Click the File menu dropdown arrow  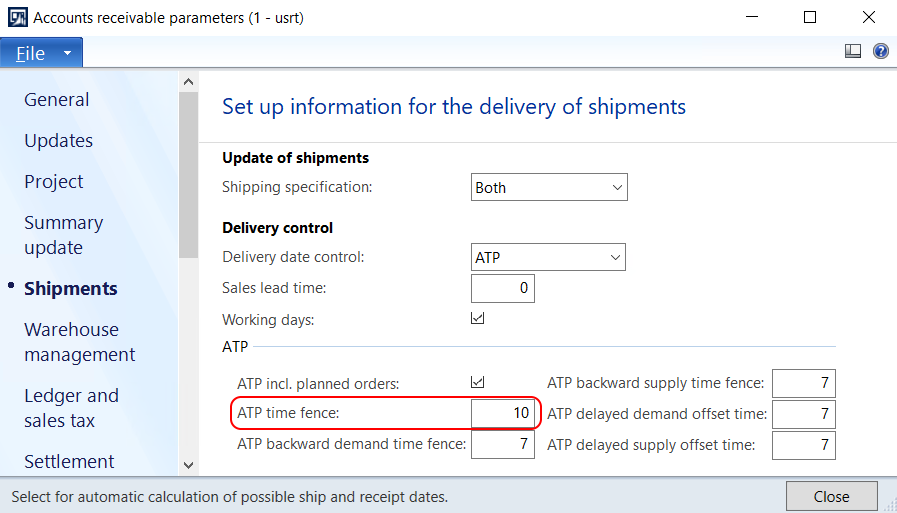pyautogui.click(x=68, y=53)
